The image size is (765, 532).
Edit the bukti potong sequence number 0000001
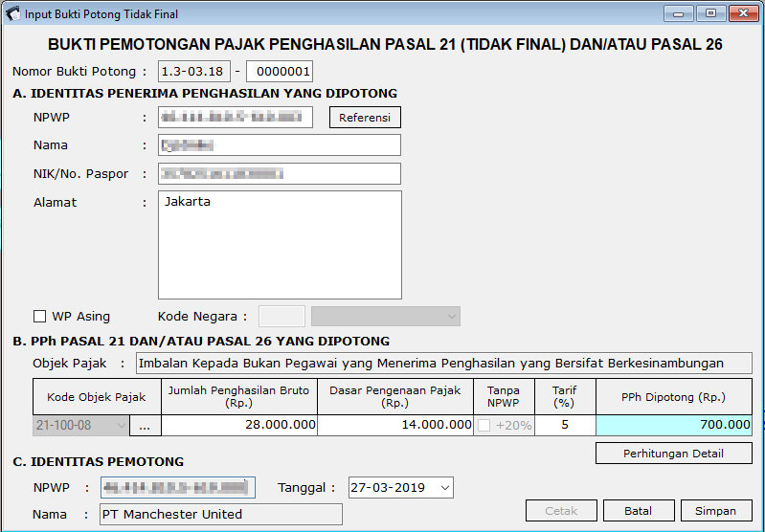click(280, 72)
